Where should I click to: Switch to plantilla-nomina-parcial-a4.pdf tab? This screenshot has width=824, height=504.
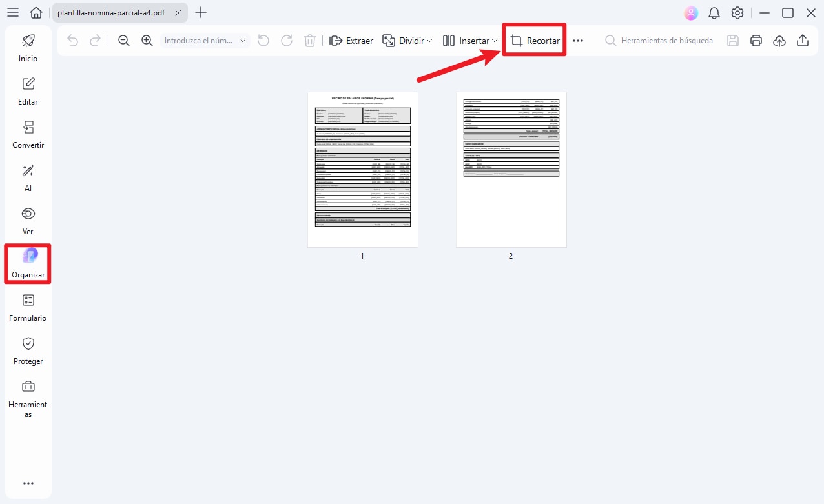110,13
